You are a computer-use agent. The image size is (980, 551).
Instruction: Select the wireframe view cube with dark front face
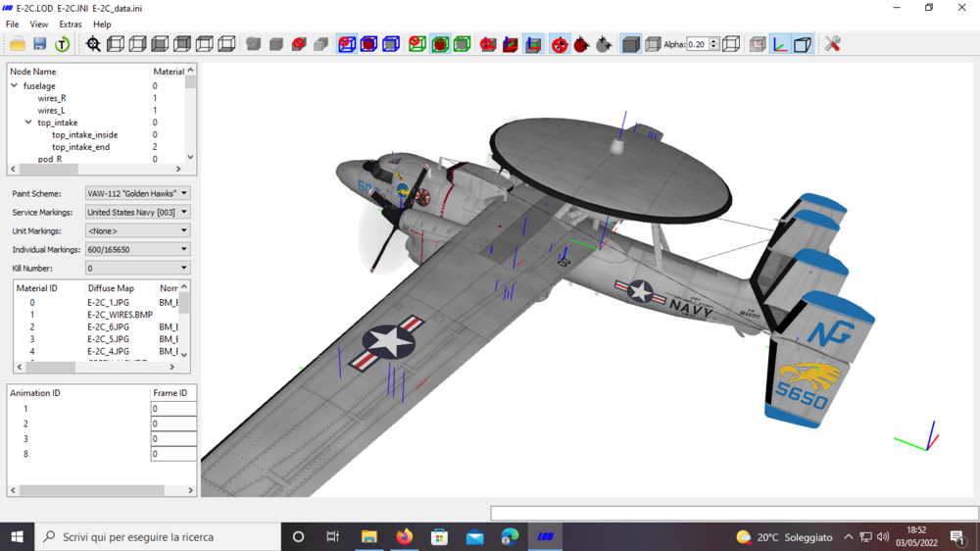(160, 44)
